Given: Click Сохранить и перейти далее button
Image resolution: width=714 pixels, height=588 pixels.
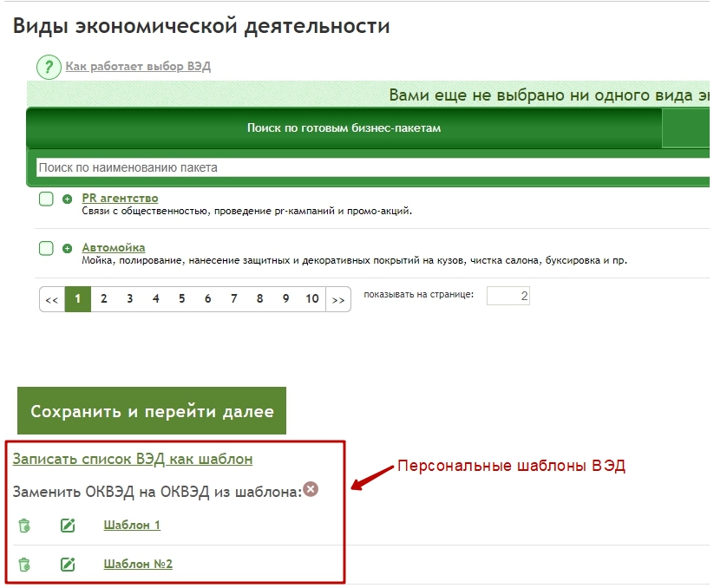Looking at the screenshot, I should [x=152, y=410].
